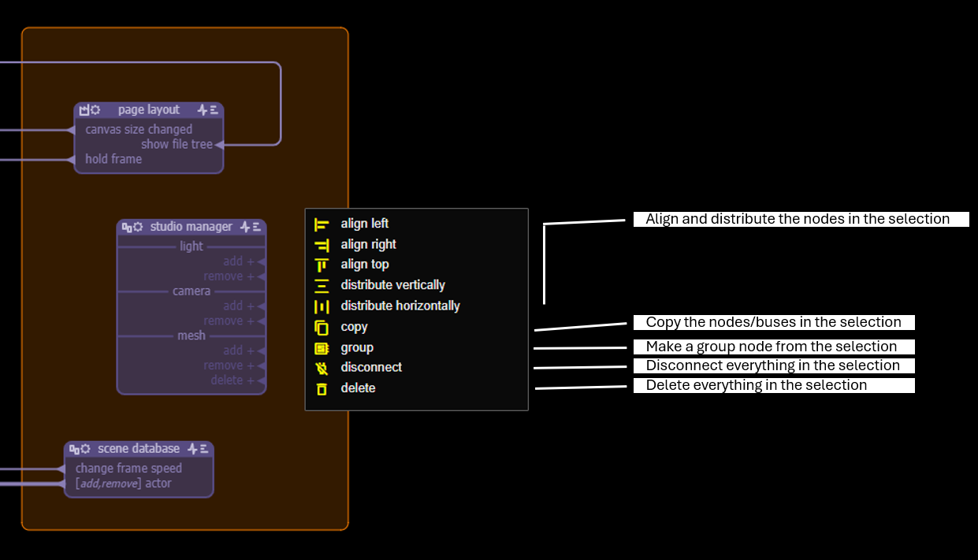Image resolution: width=978 pixels, height=560 pixels.
Task: Choose group to make a group node
Action: (357, 347)
